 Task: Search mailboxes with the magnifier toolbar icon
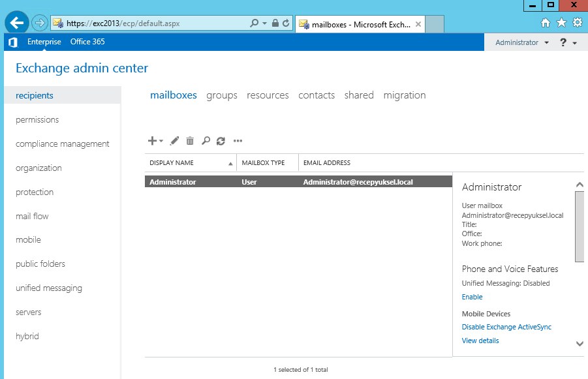point(206,141)
